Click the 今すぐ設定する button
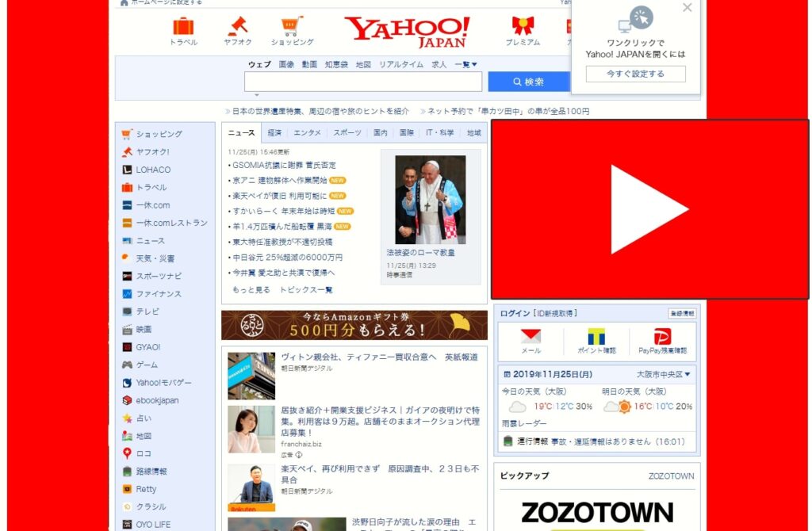The image size is (812, 531). click(635, 74)
